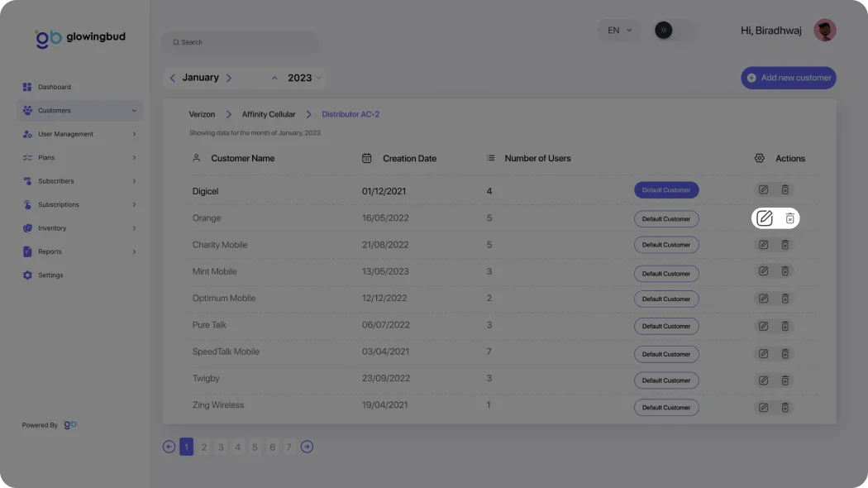Click the user profile avatar
This screenshot has height=488, width=868.
point(824,31)
